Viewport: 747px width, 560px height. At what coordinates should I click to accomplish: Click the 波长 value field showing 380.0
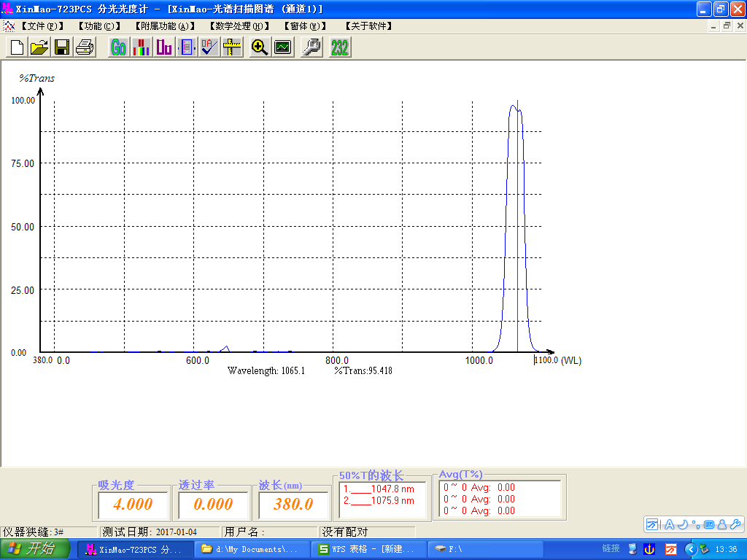click(x=293, y=505)
